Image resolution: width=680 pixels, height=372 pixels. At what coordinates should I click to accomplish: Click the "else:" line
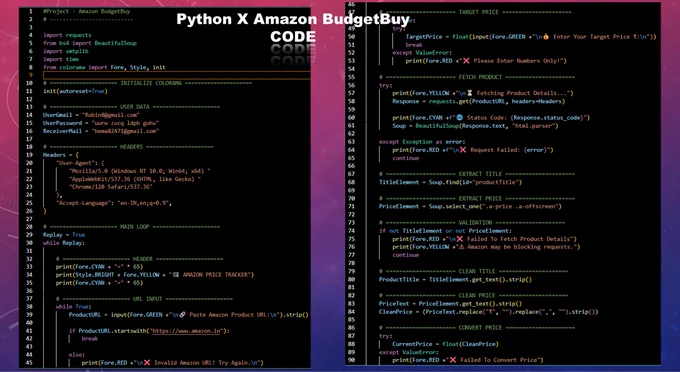click(77, 355)
